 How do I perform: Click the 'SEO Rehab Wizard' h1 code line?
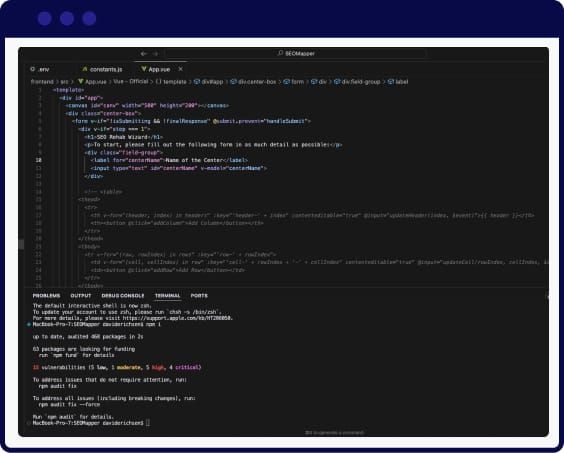tap(123, 137)
